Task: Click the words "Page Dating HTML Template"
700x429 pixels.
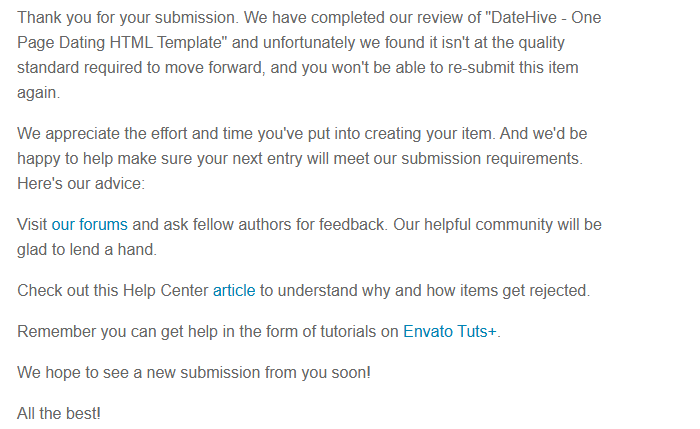Action: [x=119, y=43]
